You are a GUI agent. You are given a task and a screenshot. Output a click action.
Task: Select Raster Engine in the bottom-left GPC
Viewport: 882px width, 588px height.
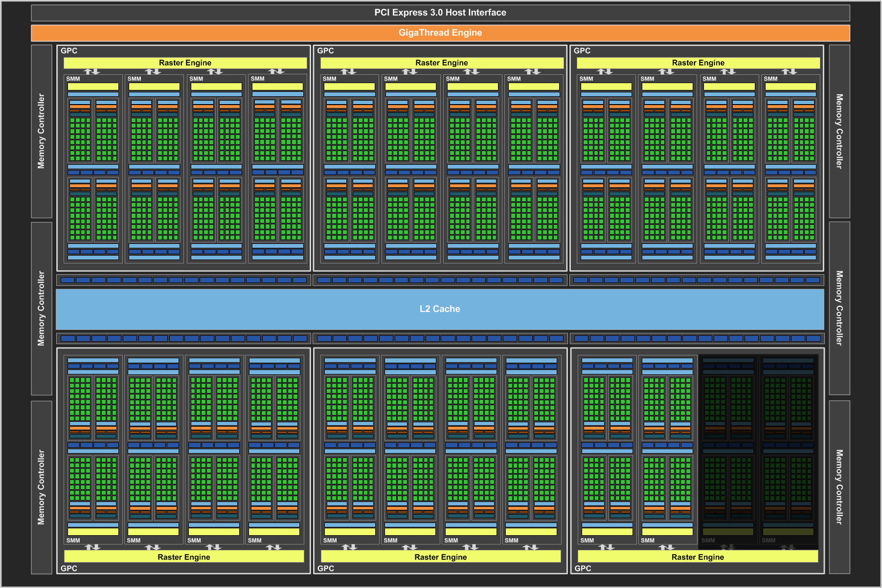(184, 557)
